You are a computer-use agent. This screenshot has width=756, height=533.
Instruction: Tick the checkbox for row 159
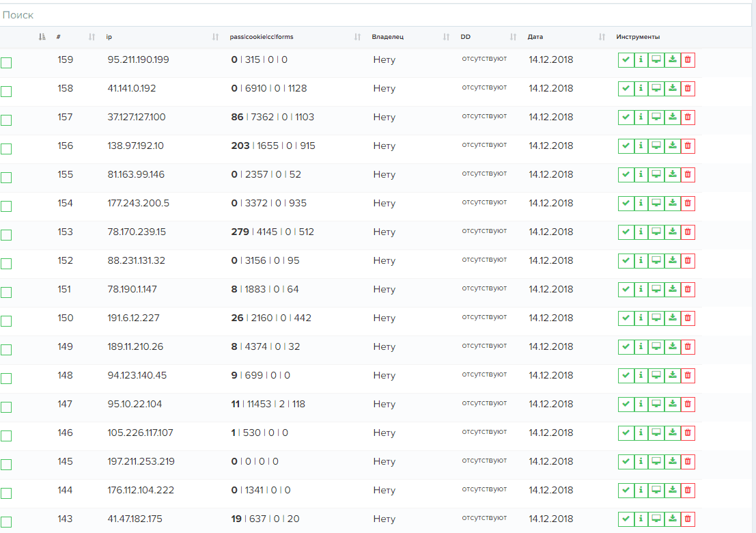6,63
